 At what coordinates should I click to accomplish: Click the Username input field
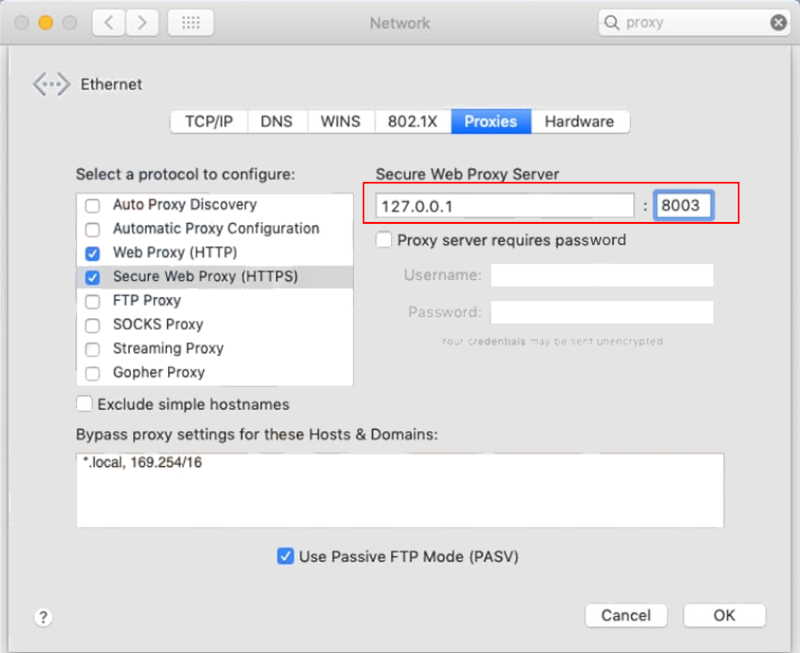(x=602, y=275)
